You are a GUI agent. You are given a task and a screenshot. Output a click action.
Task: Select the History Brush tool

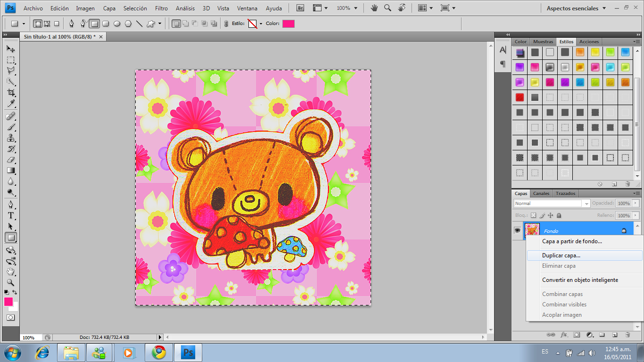(x=10, y=148)
